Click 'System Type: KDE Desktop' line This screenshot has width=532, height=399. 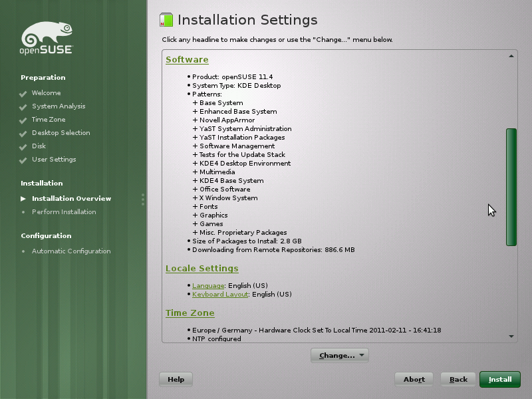pos(237,86)
